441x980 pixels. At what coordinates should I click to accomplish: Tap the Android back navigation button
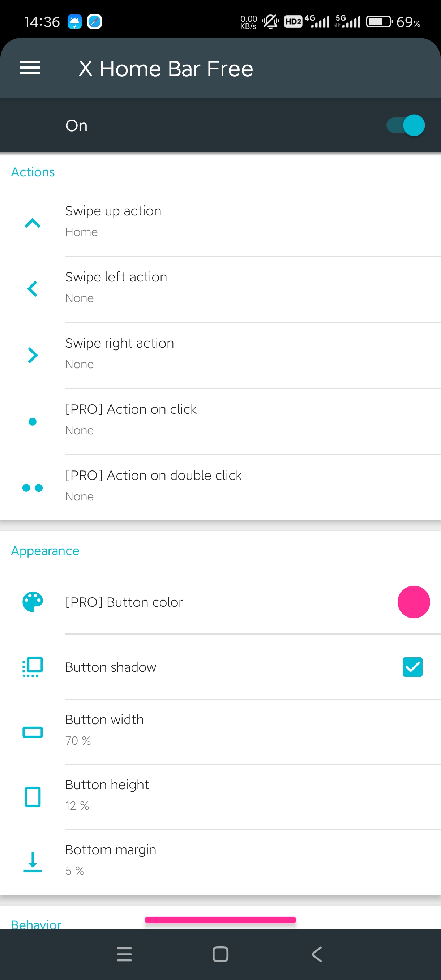(x=317, y=954)
